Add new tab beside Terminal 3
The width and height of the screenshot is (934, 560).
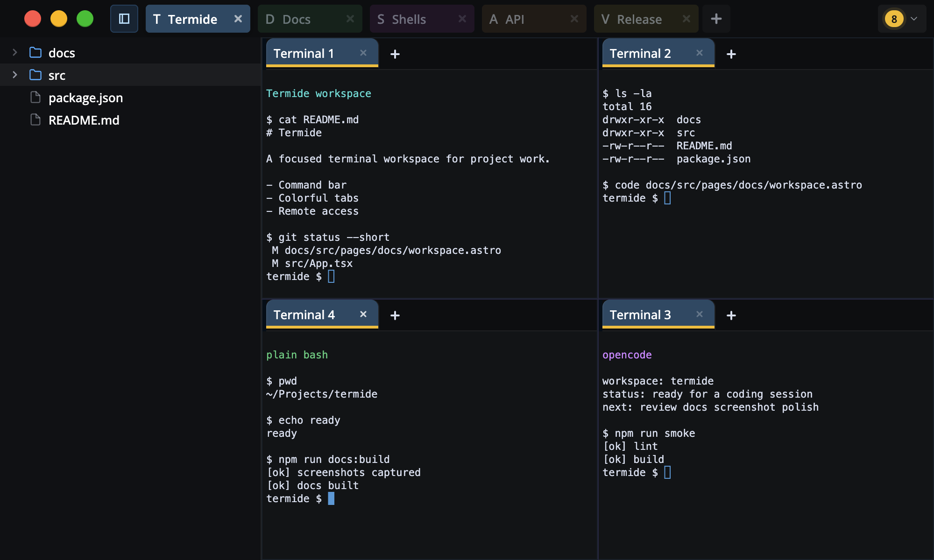point(731,315)
